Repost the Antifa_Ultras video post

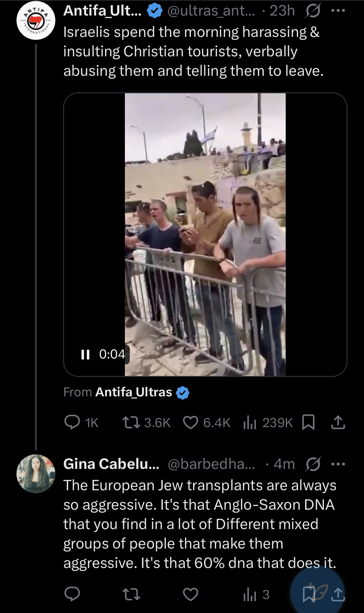tap(131, 422)
